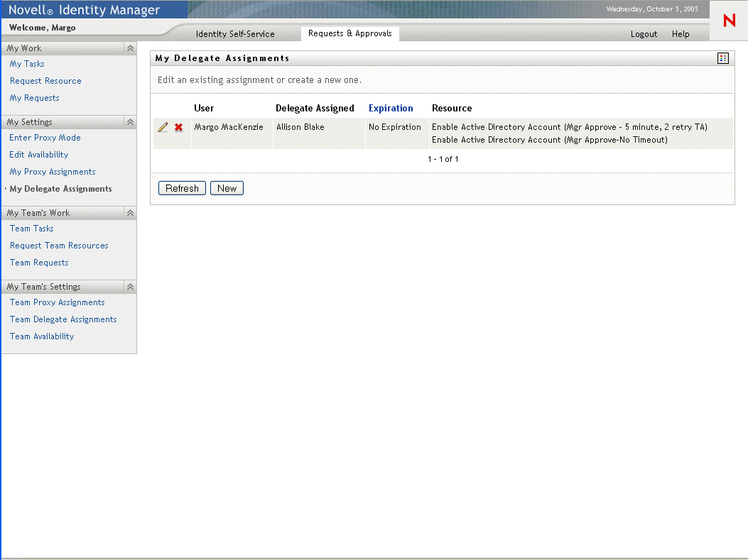Screen dimensions: 748x560
Task: Switch to the Identity Self-Service tab
Action: tap(235, 34)
